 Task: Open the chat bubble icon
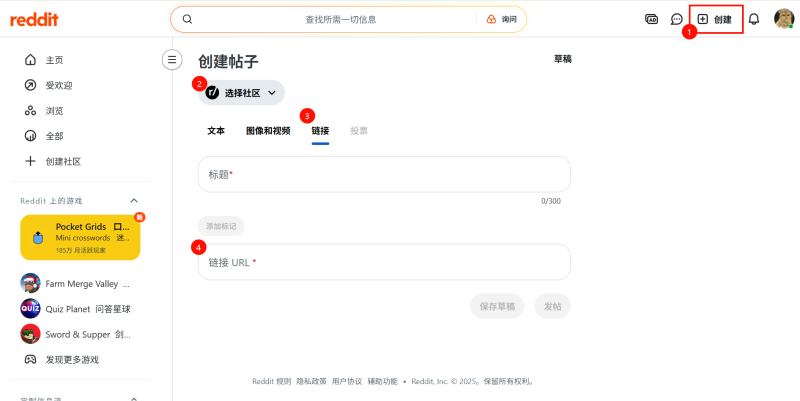[x=677, y=19]
